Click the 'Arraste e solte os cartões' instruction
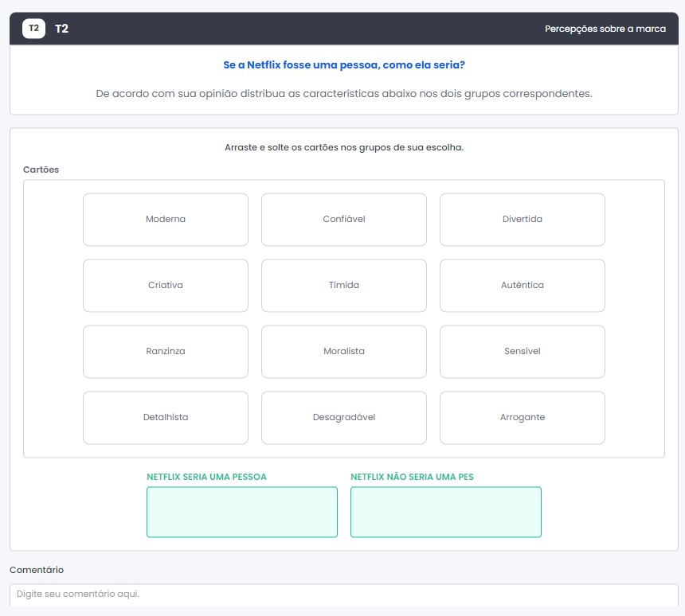This screenshot has width=685, height=616. [344, 147]
